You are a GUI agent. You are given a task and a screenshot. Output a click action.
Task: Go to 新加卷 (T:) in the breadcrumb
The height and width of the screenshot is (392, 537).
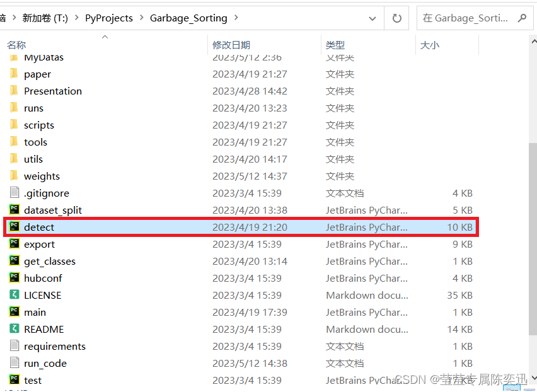(x=45, y=18)
